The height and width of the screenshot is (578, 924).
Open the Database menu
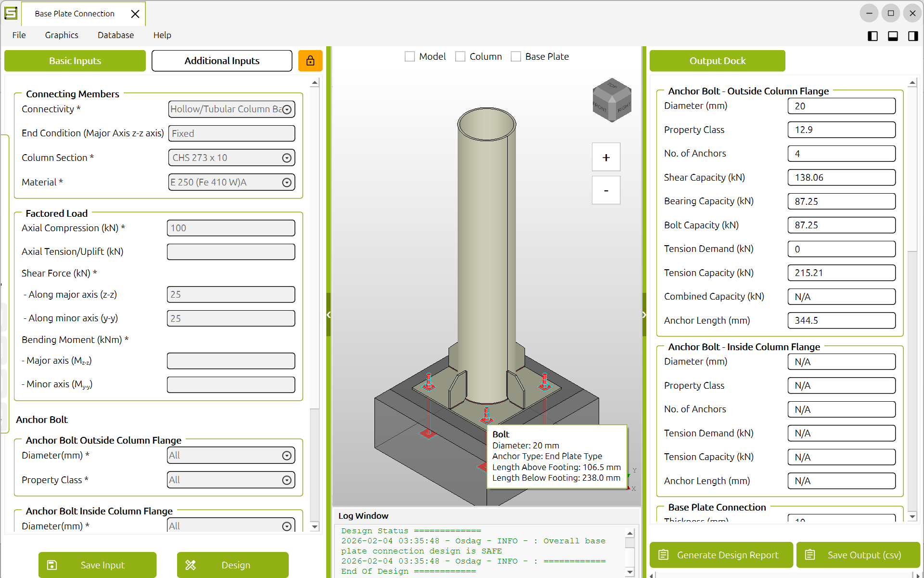[115, 35]
